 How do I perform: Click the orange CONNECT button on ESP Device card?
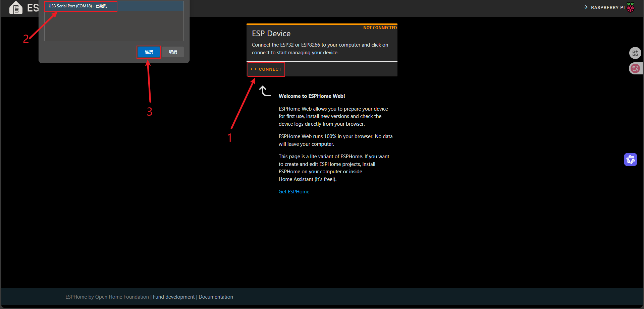click(266, 69)
